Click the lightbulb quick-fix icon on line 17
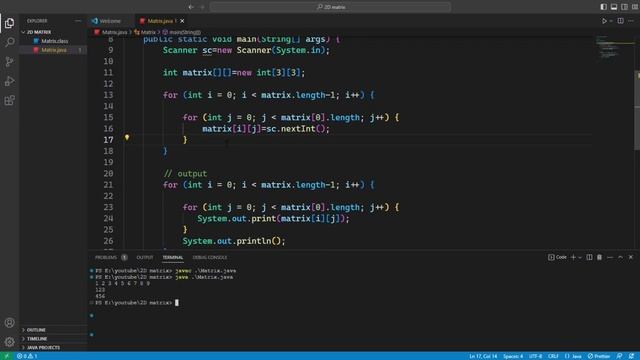The height and width of the screenshot is (360, 640). click(127, 138)
